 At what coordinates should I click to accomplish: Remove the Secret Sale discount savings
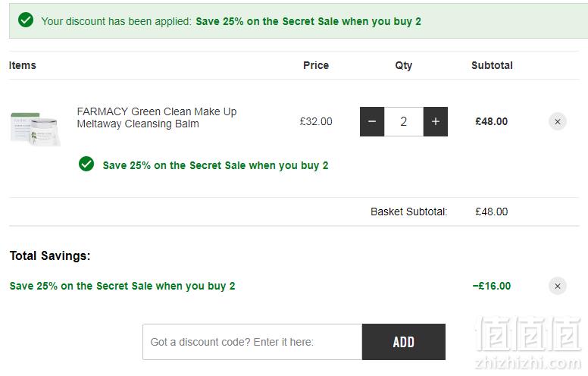(558, 286)
